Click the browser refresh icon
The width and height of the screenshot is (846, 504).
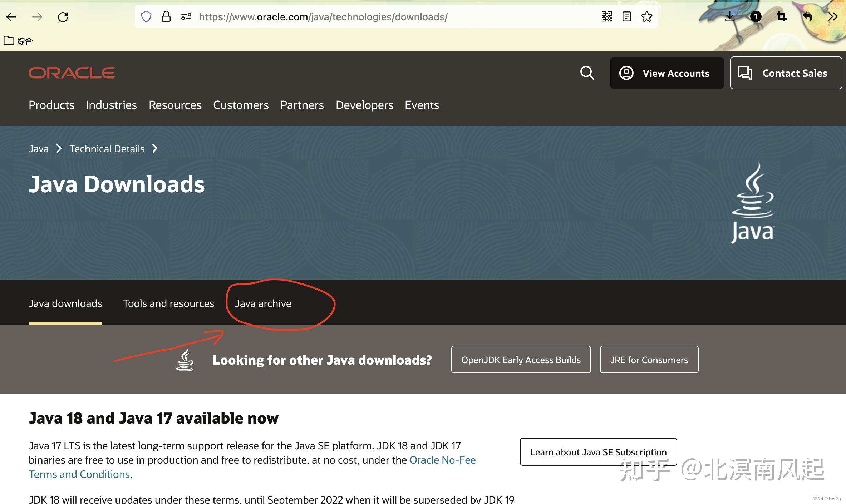pos(64,16)
